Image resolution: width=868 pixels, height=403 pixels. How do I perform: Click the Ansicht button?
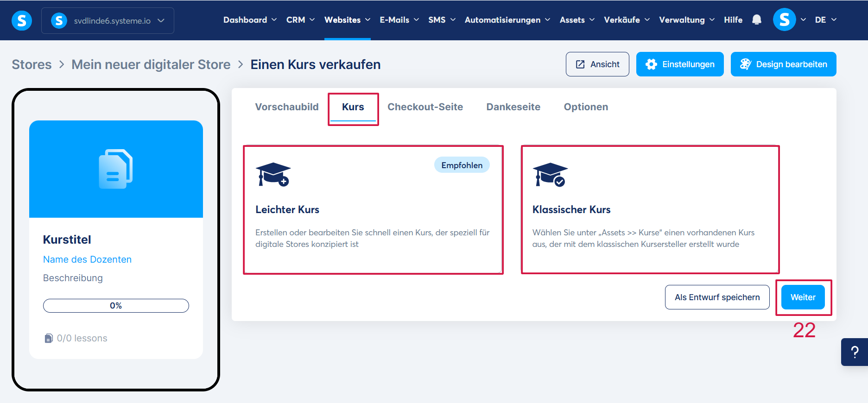point(597,64)
